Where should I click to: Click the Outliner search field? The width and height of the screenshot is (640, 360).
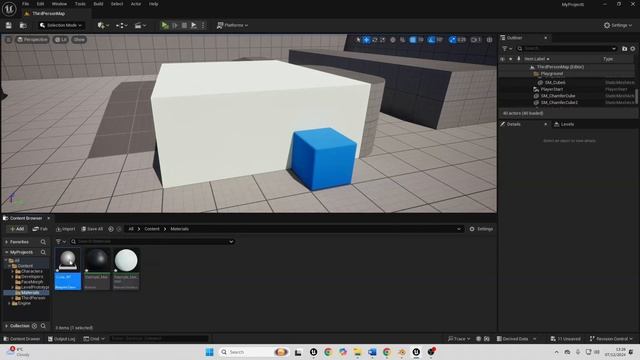(x=566, y=48)
